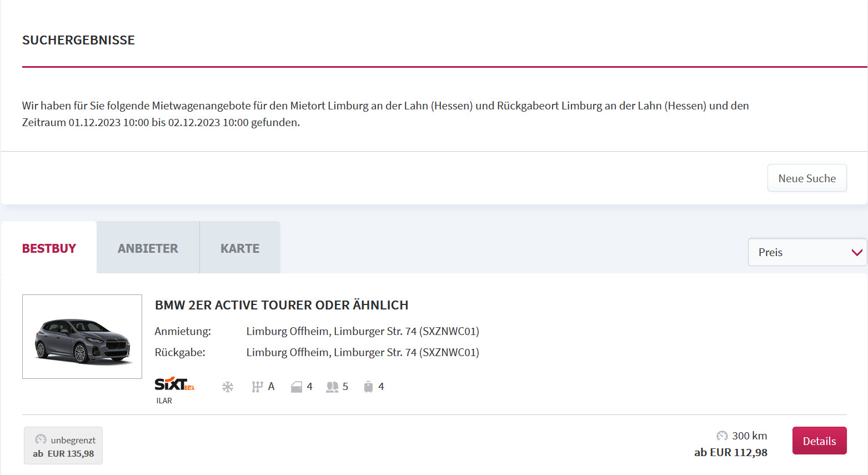This screenshot has height=475, width=868.
Task: Open the KARTE tab
Action: click(240, 248)
